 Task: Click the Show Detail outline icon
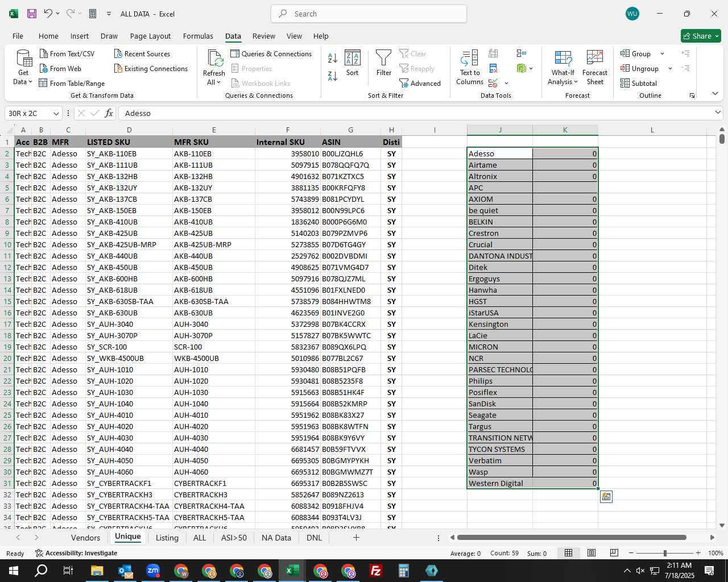pyautogui.click(x=685, y=53)
